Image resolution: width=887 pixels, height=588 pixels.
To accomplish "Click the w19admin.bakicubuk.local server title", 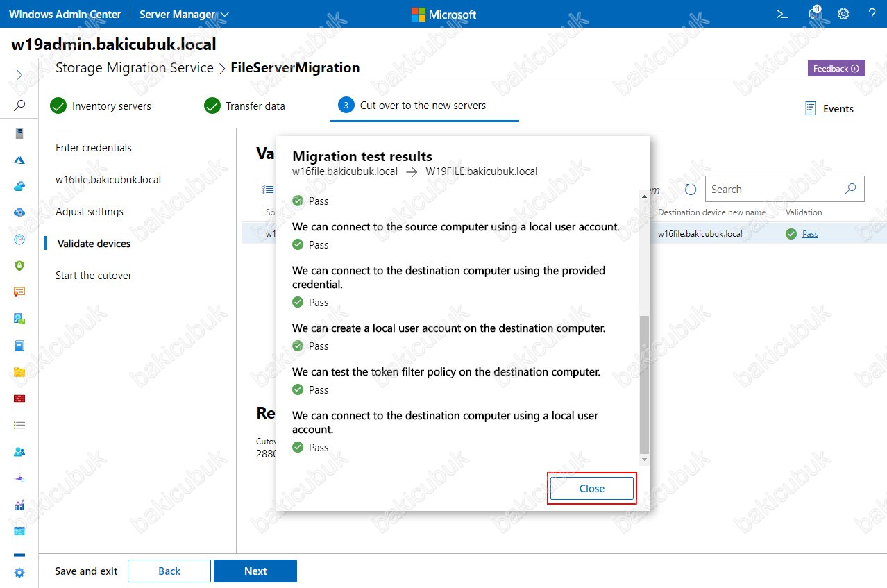I will pyautogui.click(x=115, y=45).
